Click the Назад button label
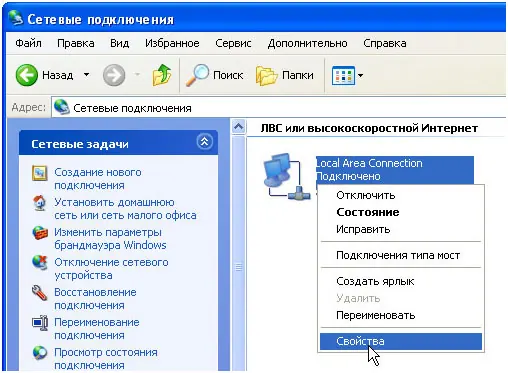This screenshot has height=373, width=508. pos(58,75)
